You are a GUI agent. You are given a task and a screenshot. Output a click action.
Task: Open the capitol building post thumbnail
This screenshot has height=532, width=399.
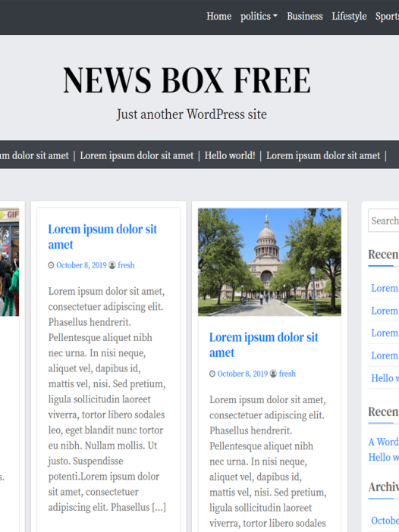coord(269,262)
